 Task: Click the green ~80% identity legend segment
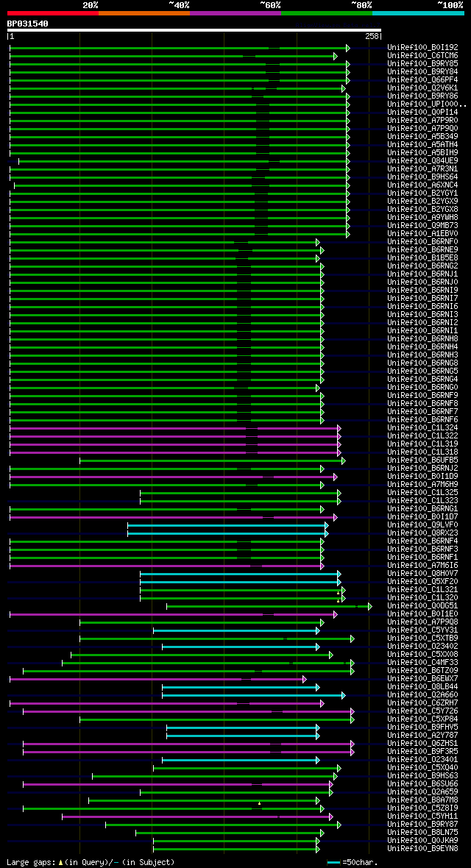327,13
